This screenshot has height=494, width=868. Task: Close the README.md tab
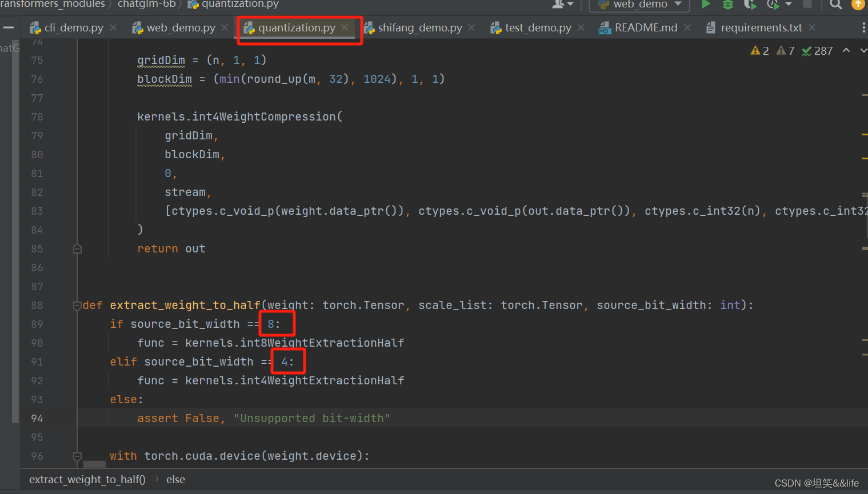pos(687,27)
